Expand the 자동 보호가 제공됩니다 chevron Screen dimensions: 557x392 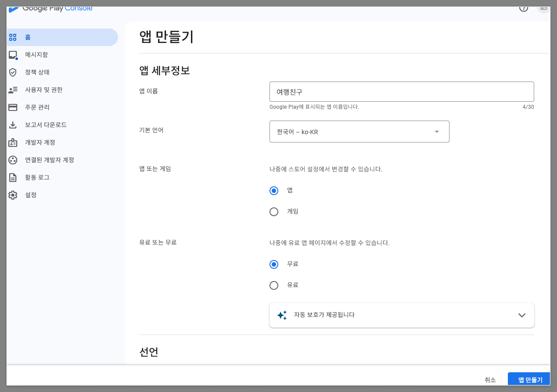coord(522,315)
